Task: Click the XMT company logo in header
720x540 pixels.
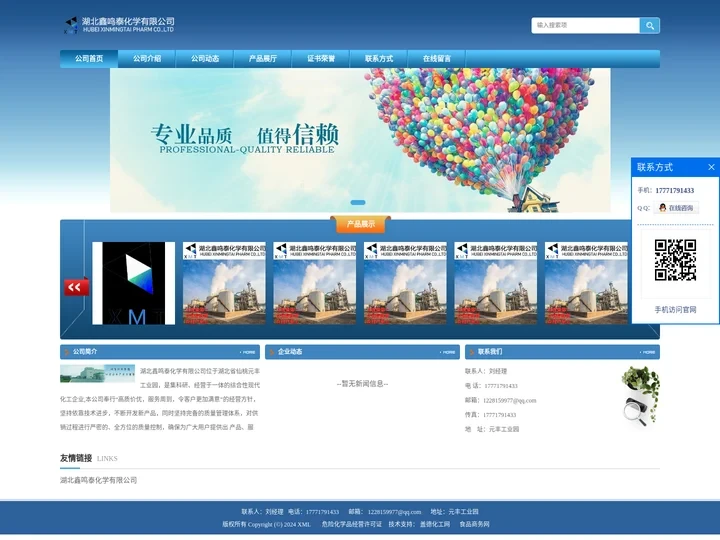Action: 119,25
